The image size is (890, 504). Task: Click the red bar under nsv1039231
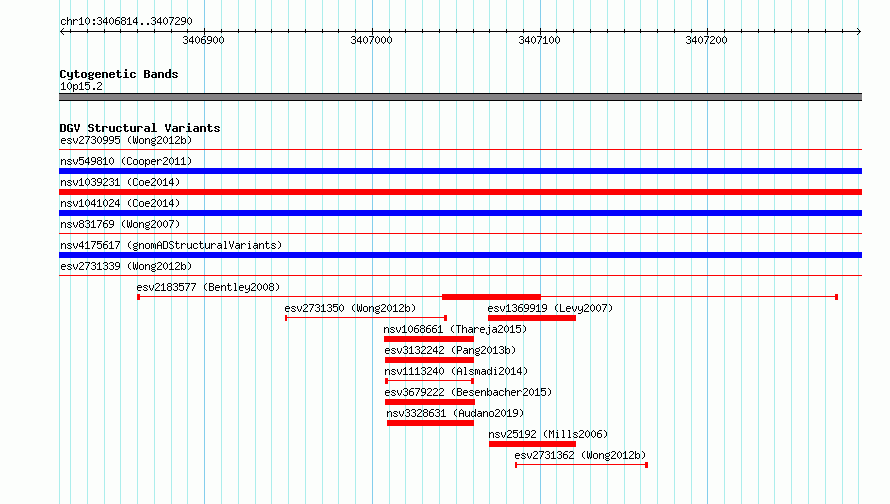pos(460,192)
